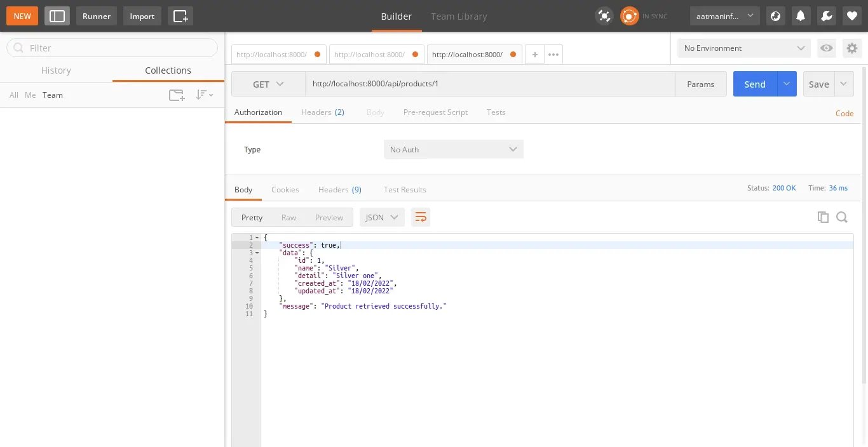Click the new window icon beside Import
Screen dimensions: 868x447
[180, 16]
